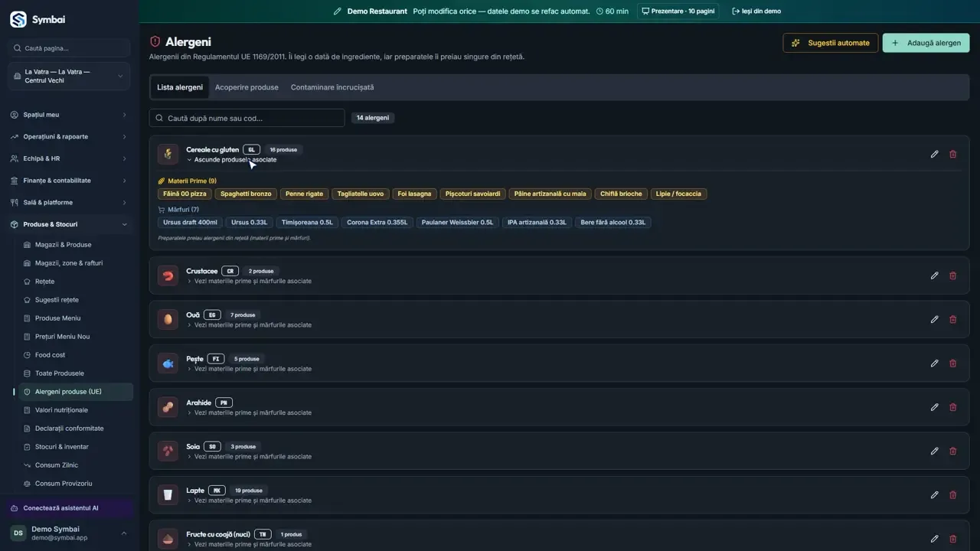980x551 pixels.
Task: Select the Lista alergeni tab
Action: coord(180,87)
